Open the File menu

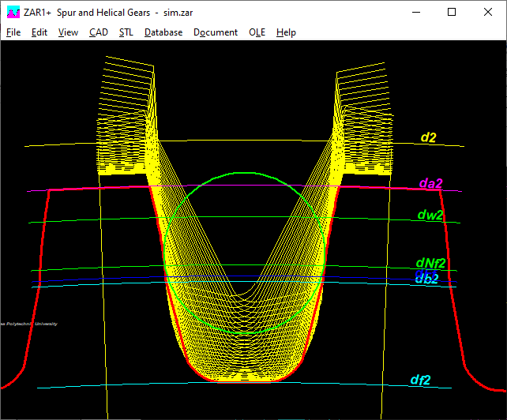click(x=13, y=32)
